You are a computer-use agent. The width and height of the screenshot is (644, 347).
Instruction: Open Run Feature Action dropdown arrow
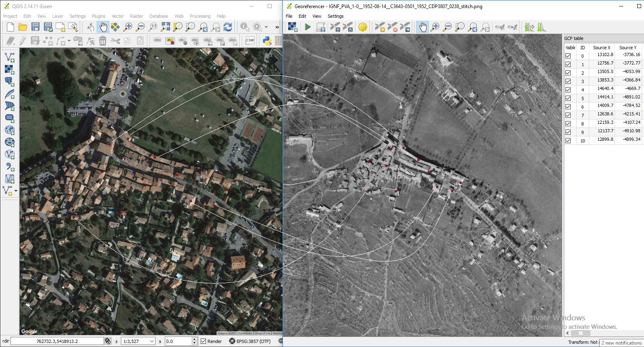tap(266, 27)
